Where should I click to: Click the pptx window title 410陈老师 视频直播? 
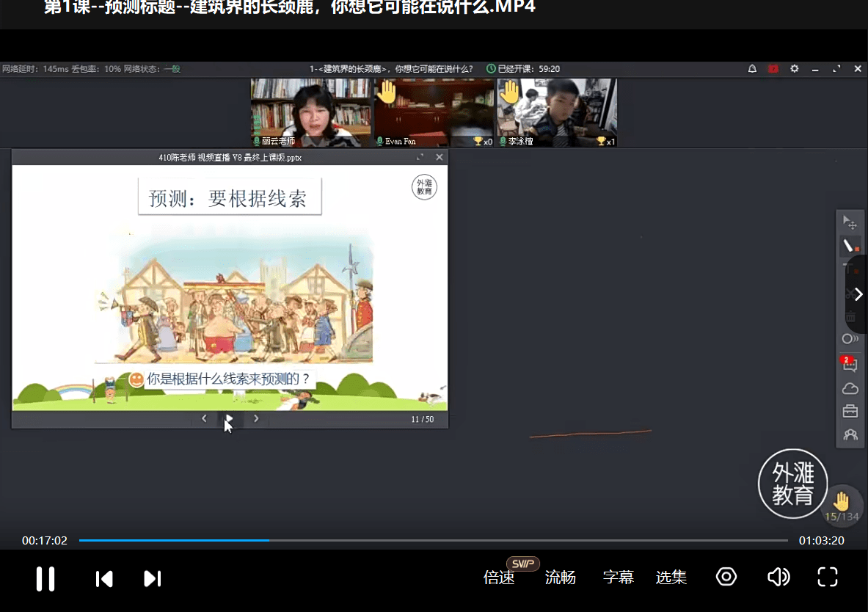(230, 157)
